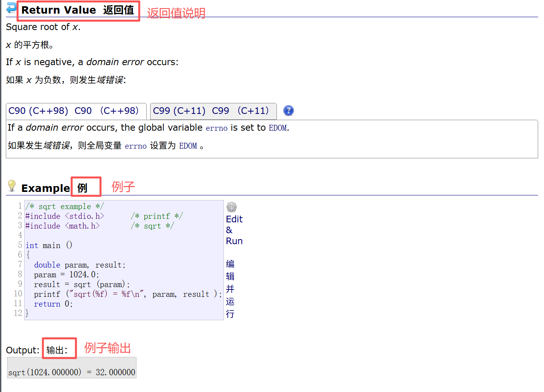Click the '#include <math.h>' code line
This screenshot has width=544, height=392.
(x=62, y=226)
